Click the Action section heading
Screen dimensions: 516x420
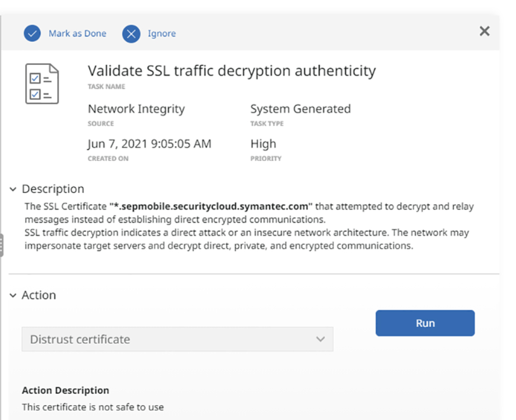click(x=39, y=295)
